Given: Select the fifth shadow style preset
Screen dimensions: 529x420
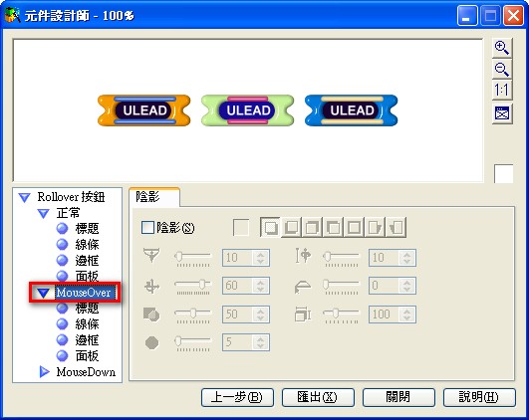Looking at the screenshot, I should click(x=354, y=227).
